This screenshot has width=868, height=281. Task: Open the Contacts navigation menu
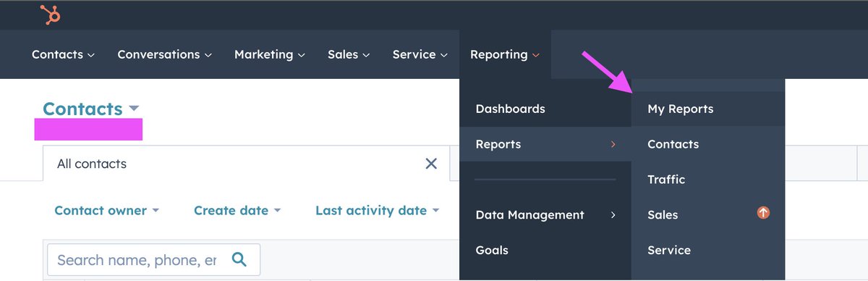(x=63, y=54)
